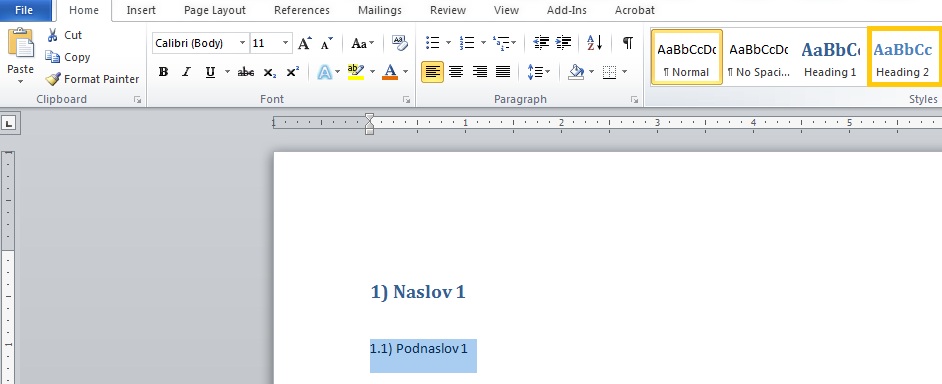
Task: Open the Paste options arrow
Action: 20,82
